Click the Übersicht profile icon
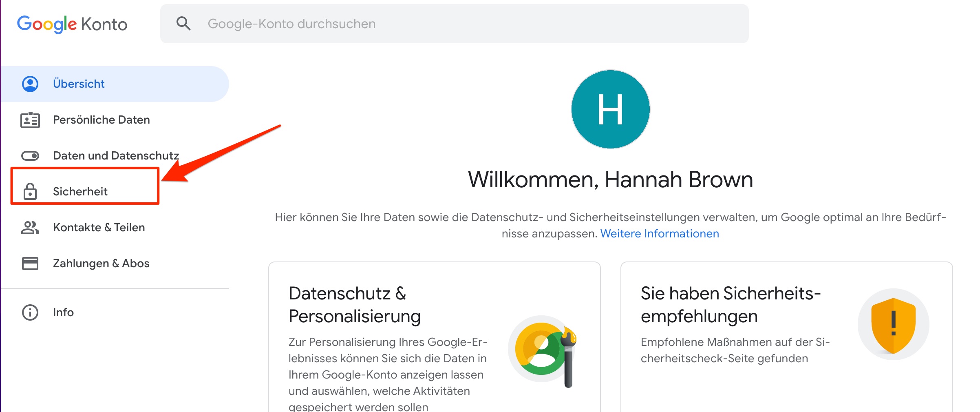980x412 pixels. coord(30,84)
